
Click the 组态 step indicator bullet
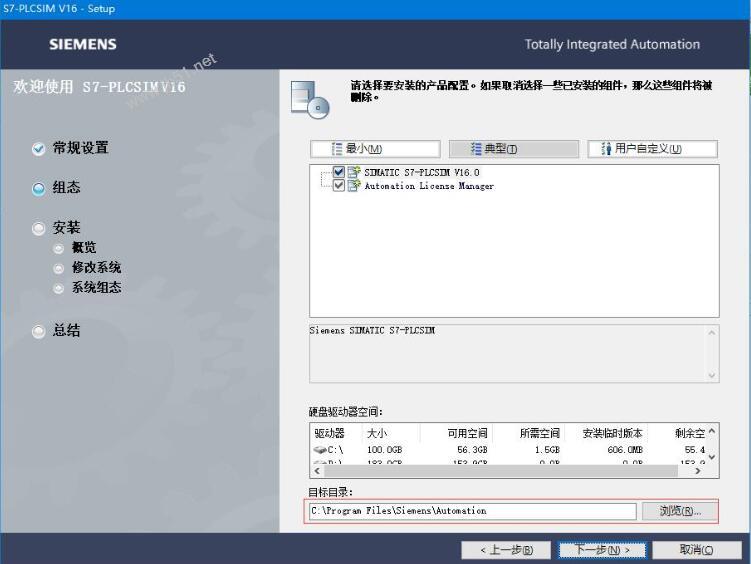(38, 189)
